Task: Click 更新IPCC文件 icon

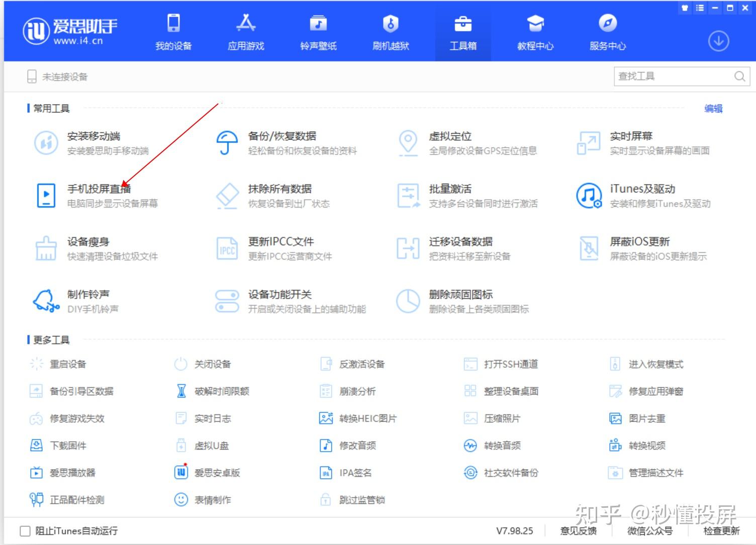Action: [227, 248]
